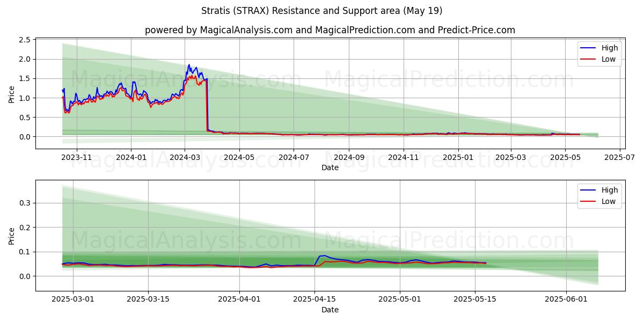Click the '2025-03-01' x-axis label on the bottom chart
644x322 pixels.
point(74,300)
